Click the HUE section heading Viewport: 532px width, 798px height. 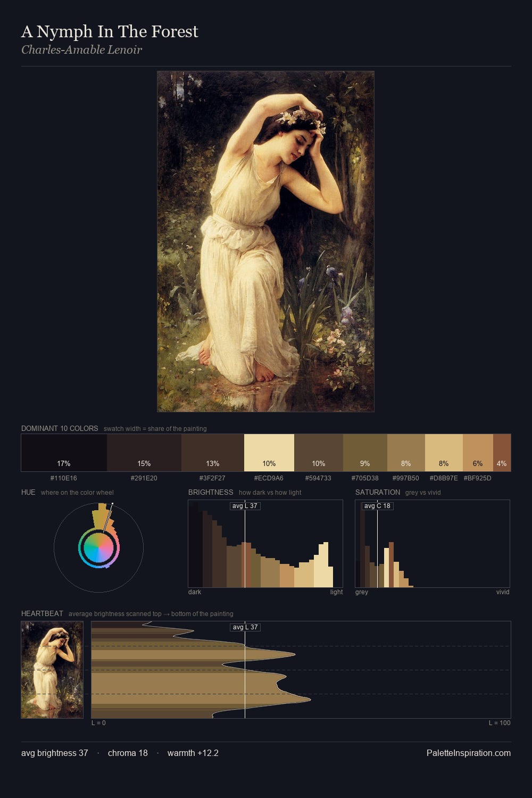[x=28, y=492]
